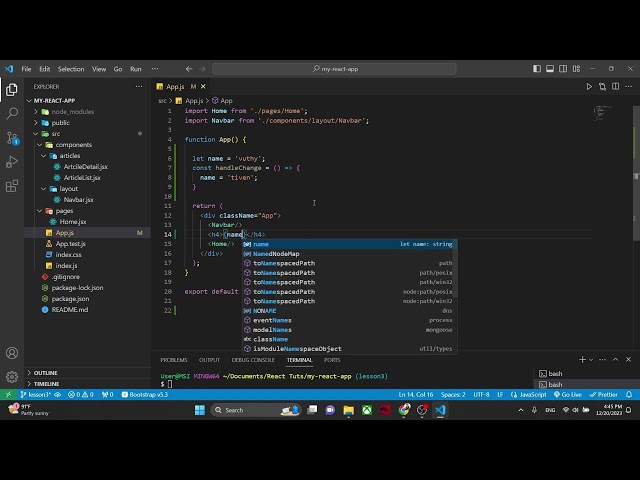Screen dimensions: 640x480
Task: Collapse the articles folder
Action: coord(44,156)
